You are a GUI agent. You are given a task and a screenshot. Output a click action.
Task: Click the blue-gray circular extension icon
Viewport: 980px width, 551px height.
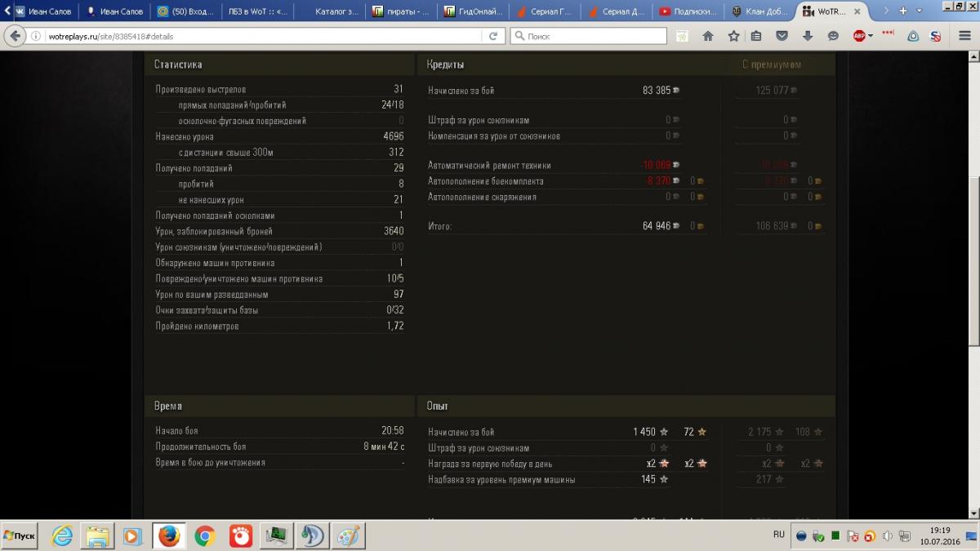pyautogui.click(x=913, y=36)
